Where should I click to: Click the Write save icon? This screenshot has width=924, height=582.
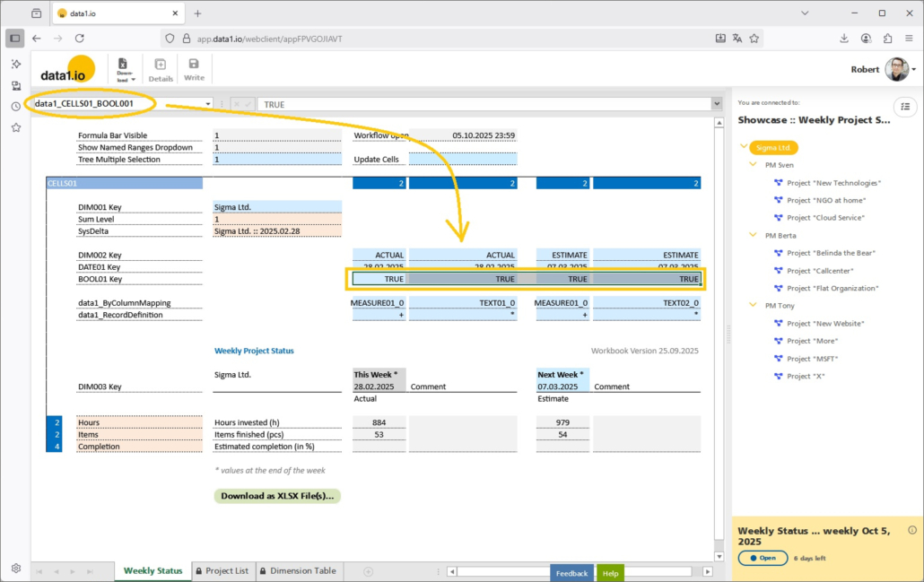point(194,68)
